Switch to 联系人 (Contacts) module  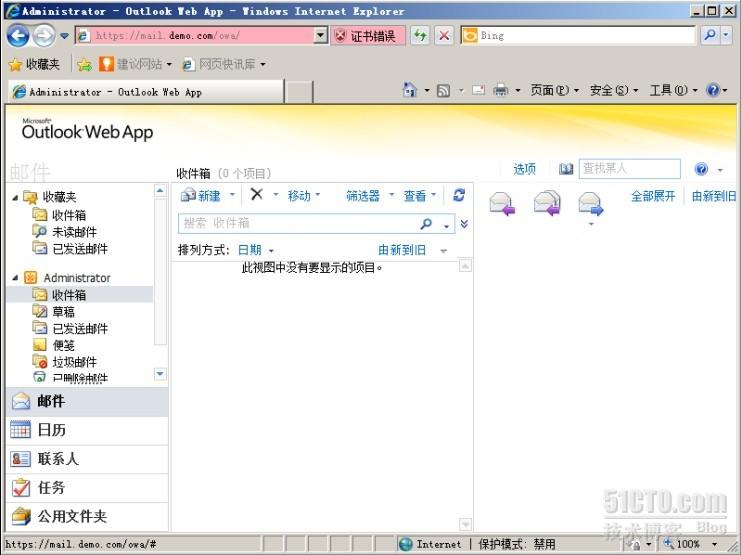87,459
